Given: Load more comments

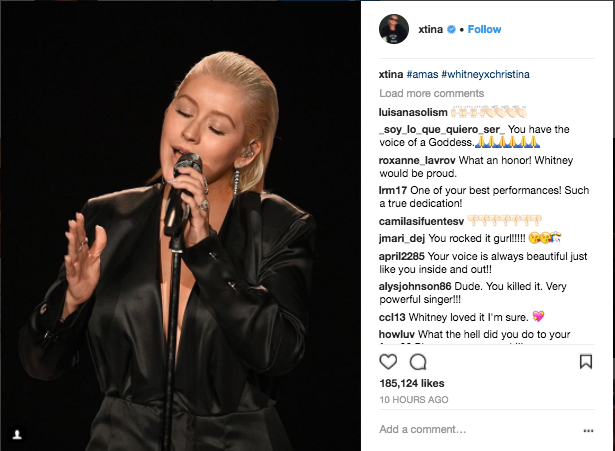Looking at the screenshot, I should pyautogui.click(x=431, y=93).
